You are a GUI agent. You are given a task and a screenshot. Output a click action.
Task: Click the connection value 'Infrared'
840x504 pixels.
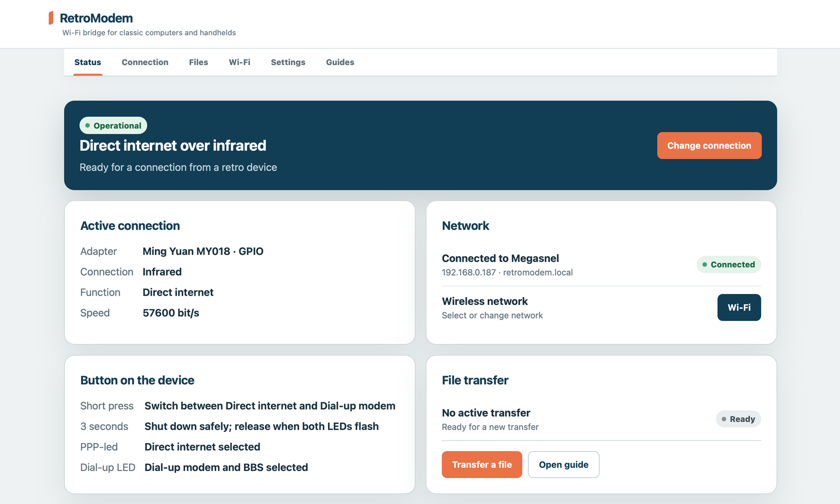pyautogui.click(x=162, y=272)
